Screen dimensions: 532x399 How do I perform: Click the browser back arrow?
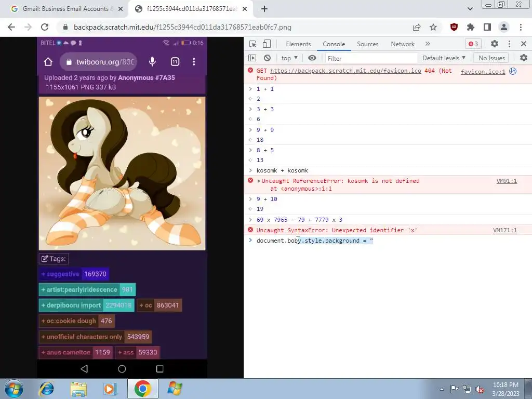[x=11, y=27]
